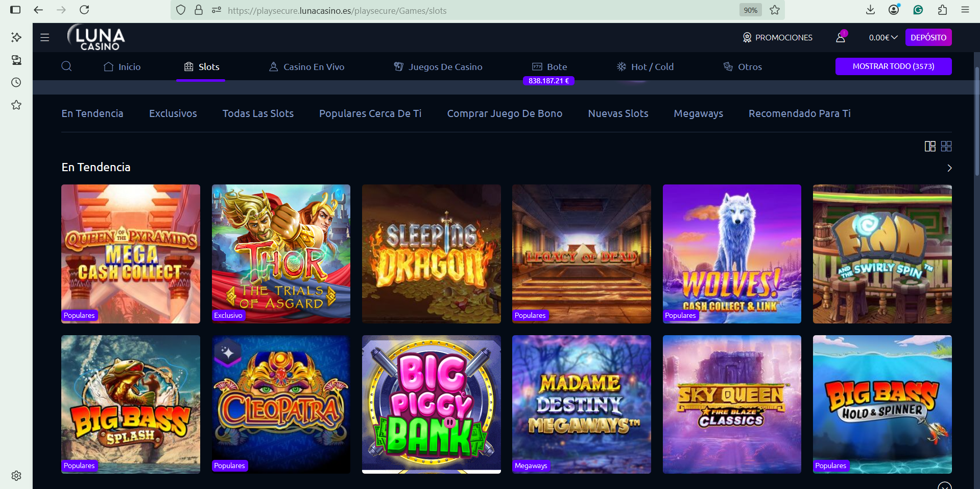Screen dimensions: 980x489
Task: Toggle the browser sidebar panel icon
Action: pyautogui.click(x=15, y=10)
